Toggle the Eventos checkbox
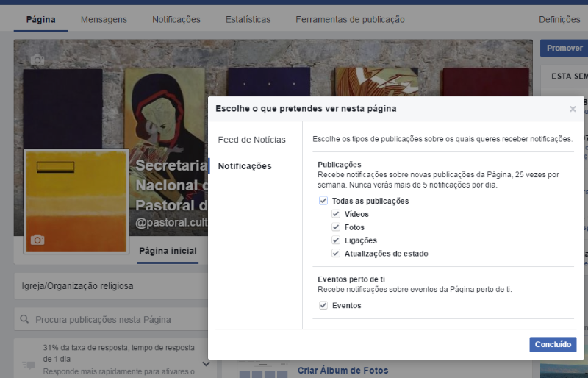This screenshot has height=378, width=588. [323, 305]
